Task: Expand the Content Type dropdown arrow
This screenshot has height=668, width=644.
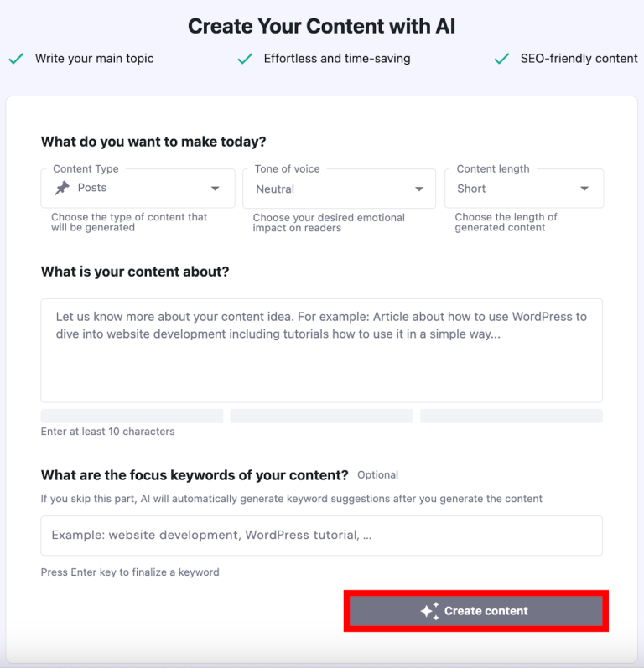Action: (x=216, y=189)
